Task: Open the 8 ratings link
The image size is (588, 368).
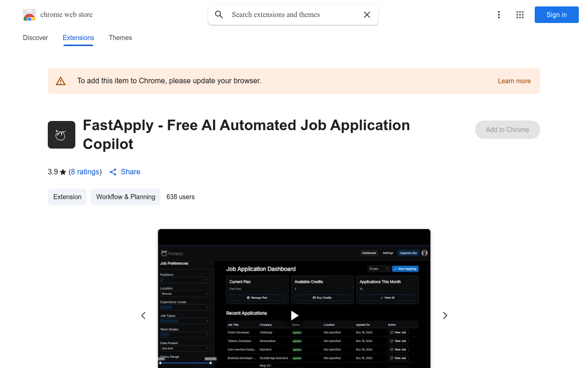Action: coord(85,172)
